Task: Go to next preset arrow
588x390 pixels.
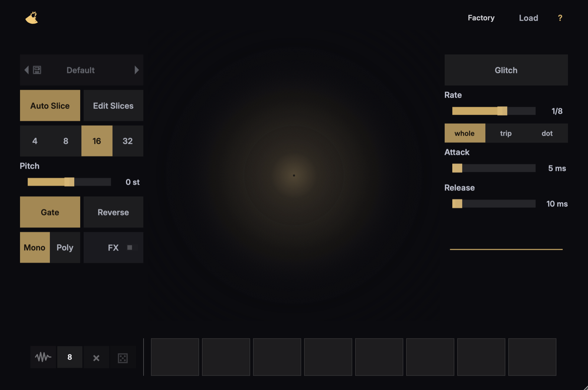Action: coord(137,70)
